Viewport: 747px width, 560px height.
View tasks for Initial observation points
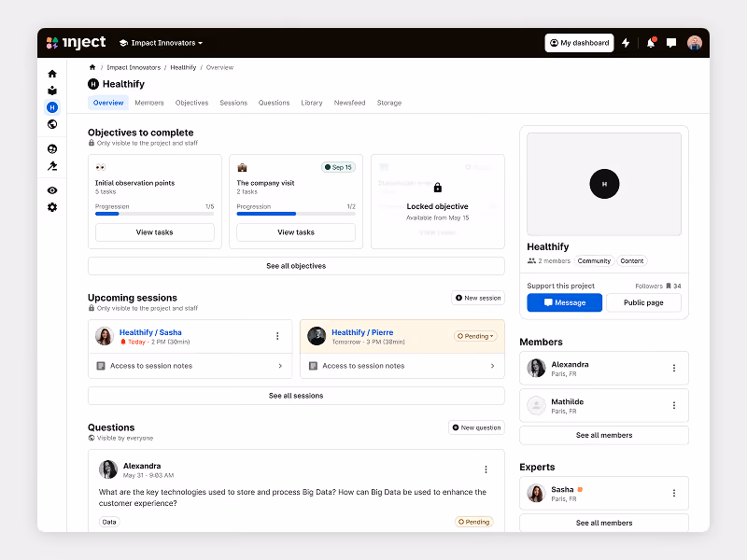155,232
